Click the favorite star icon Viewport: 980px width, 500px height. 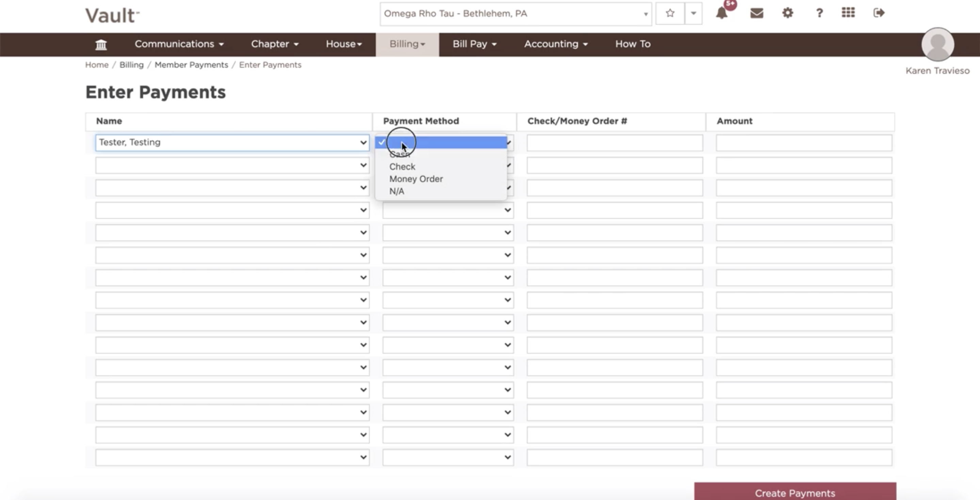click(670, 14)
